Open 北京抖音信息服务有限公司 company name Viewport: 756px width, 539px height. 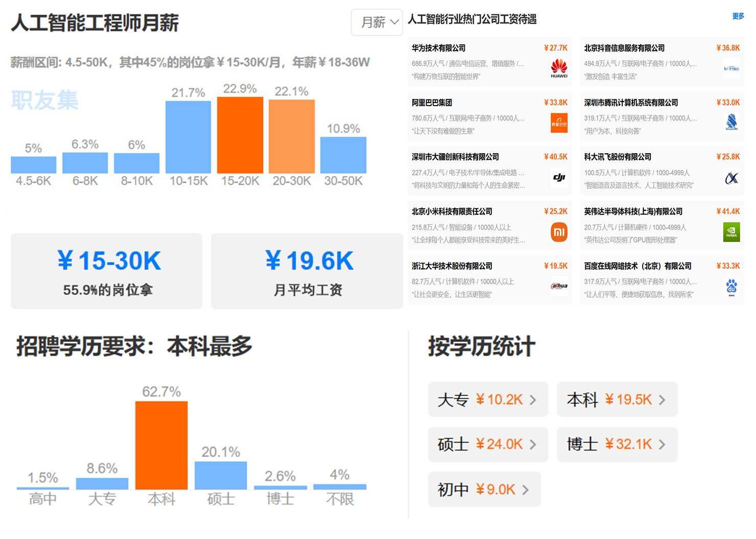624,48
